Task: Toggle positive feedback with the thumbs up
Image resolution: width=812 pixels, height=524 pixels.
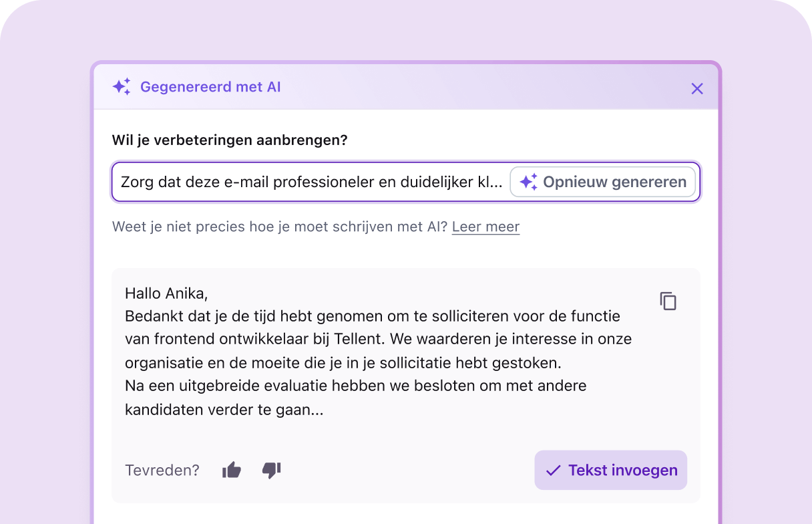Action: pos(231,470)
